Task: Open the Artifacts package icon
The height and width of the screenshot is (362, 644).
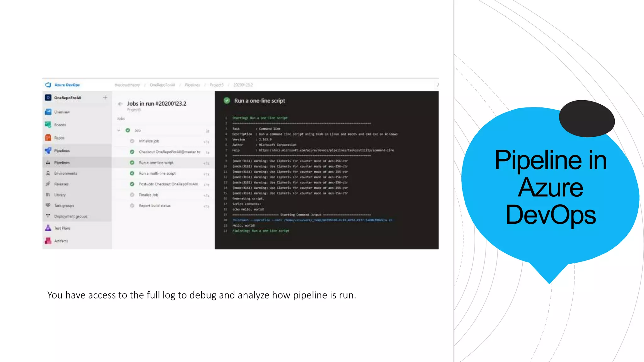Action: click(x=48, y=241)
